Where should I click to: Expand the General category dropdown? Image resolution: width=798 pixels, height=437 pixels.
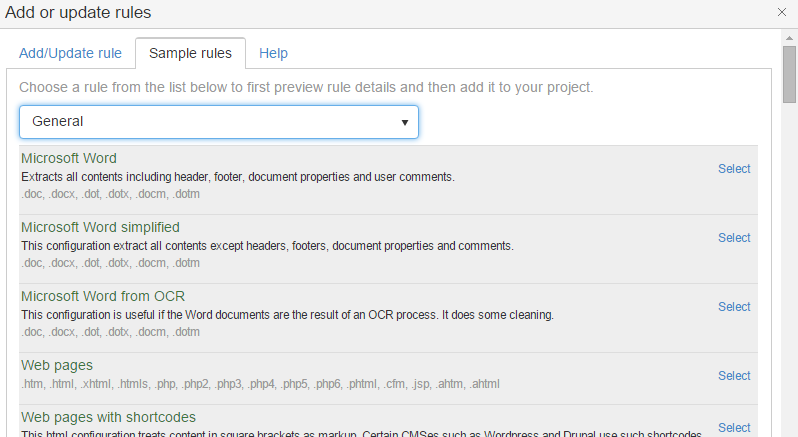[x=218, y=121]
